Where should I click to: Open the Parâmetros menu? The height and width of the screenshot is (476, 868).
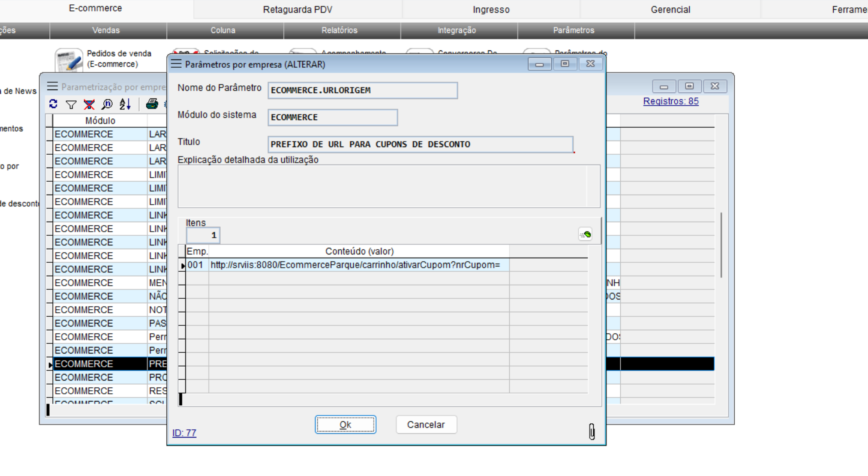(x=574, y=31)
